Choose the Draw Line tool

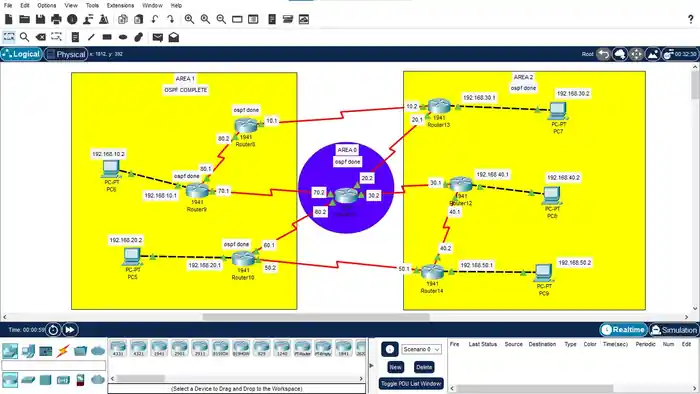[x=91, y=37]
